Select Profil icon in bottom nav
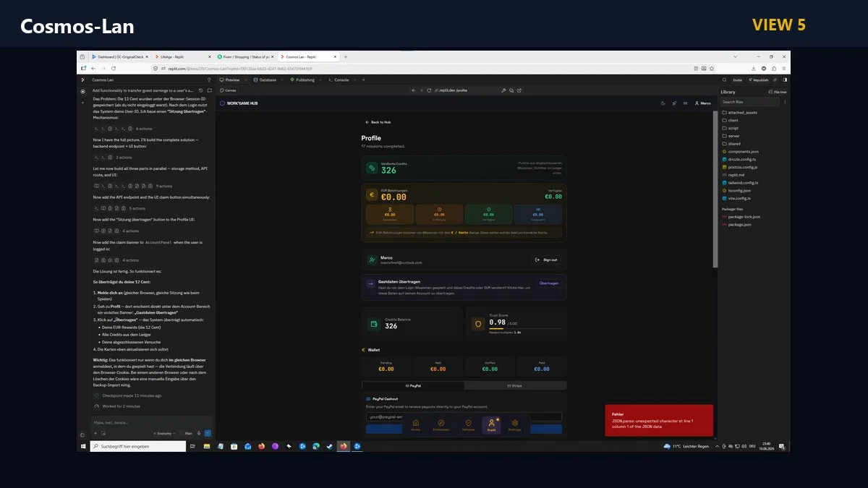Screen dimensions: 868x488 point(491,424)
